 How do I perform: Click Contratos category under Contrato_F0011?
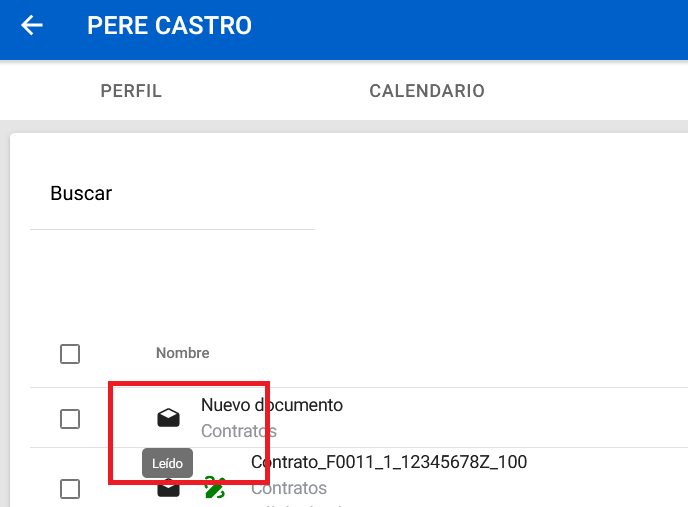pyautogui.click(x=288, y=488)
